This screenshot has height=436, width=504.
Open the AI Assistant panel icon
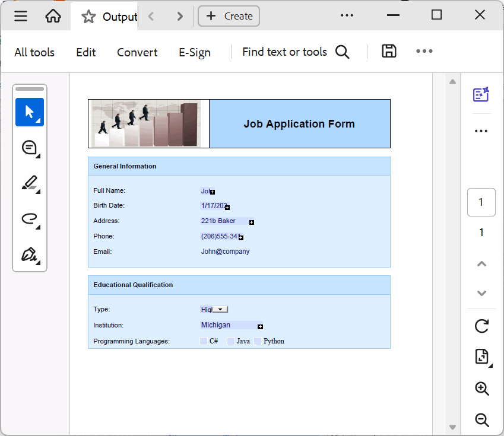point(481,94)
